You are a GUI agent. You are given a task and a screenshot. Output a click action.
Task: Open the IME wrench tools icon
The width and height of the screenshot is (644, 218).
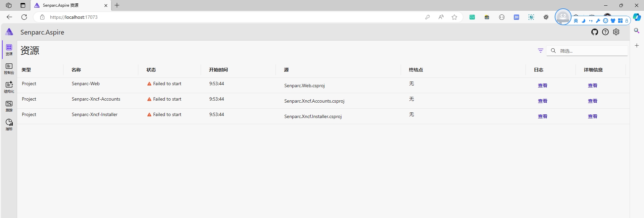[x=598, y=21]
